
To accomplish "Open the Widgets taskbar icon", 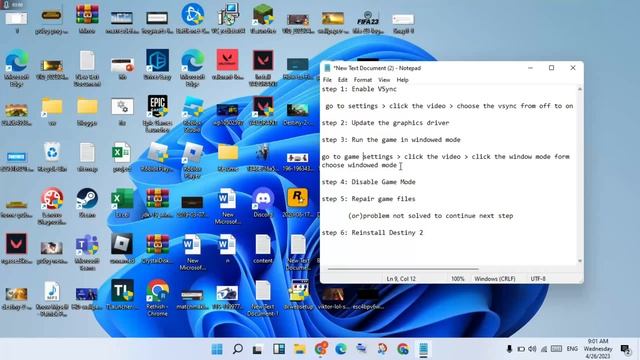I will tap(279, 349).
